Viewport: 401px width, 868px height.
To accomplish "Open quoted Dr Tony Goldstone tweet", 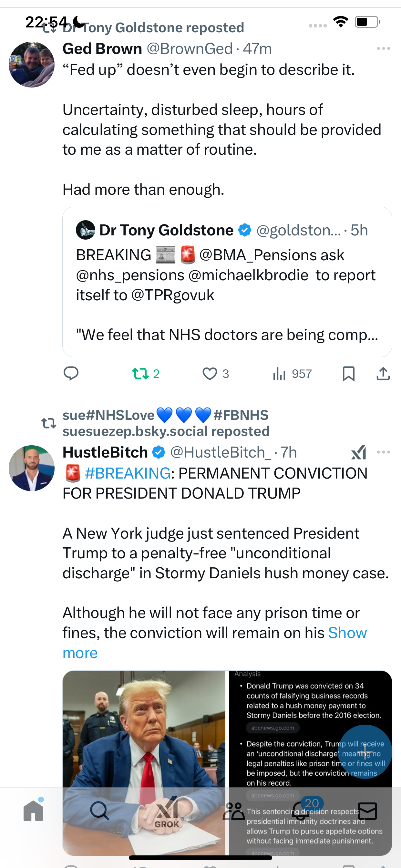I will (x=227, y=282).
